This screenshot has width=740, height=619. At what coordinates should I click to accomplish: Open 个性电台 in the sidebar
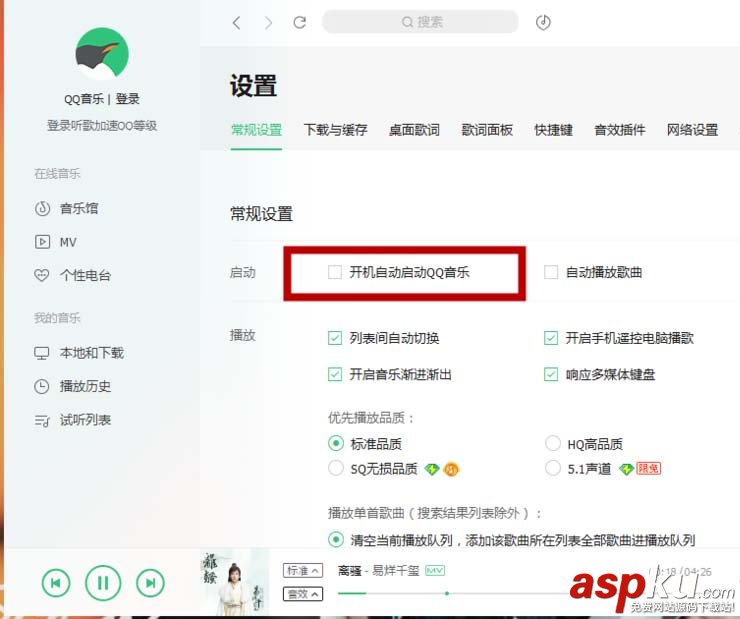click(72, 276)
